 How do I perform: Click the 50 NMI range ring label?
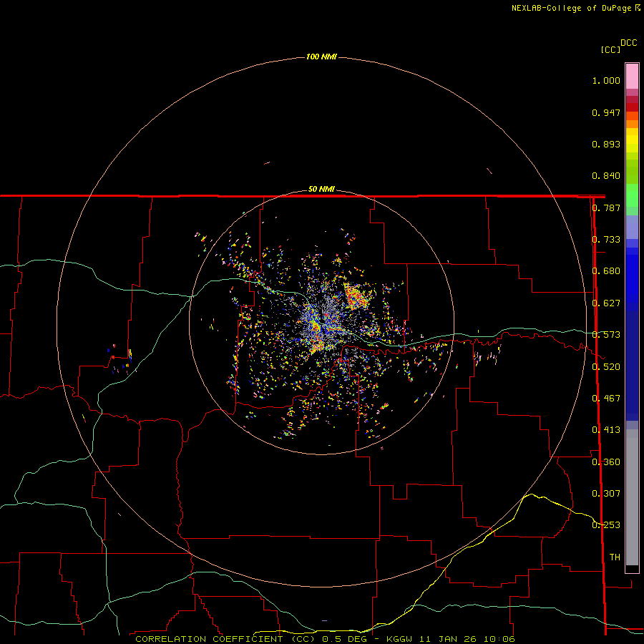pos(321,189)
